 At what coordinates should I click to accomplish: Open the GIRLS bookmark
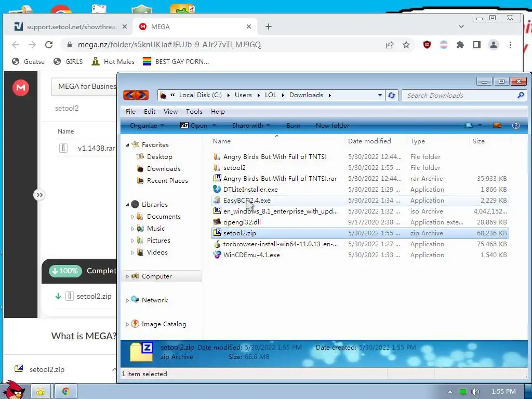pyautogui.click(x=68, y=61)
